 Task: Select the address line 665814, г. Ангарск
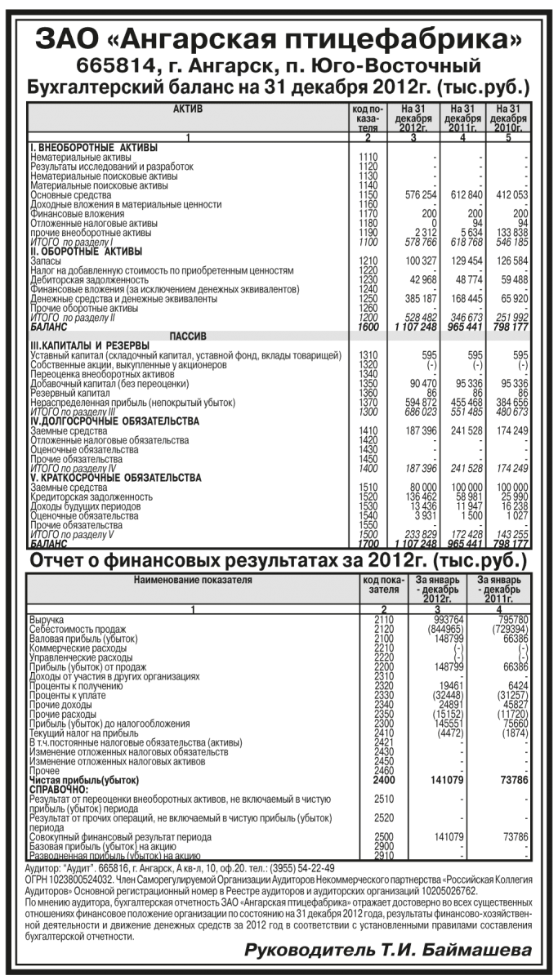(x=278, y=66)
